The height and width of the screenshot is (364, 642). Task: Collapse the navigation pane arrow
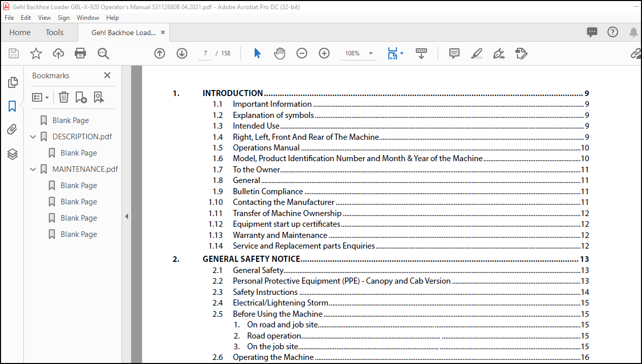click(127, 216)
